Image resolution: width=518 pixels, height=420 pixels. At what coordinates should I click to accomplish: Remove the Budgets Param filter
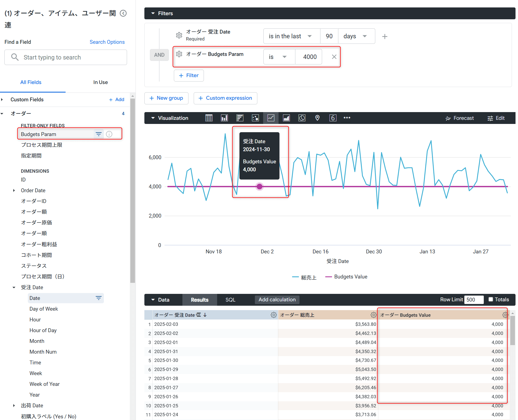pos(334,57)
